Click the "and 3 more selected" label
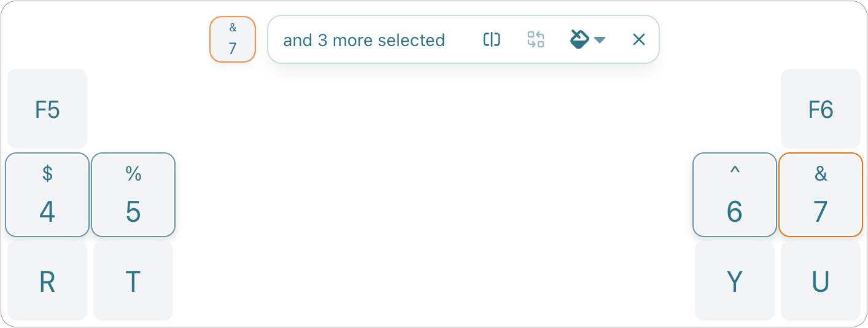 tap(364, 41)
